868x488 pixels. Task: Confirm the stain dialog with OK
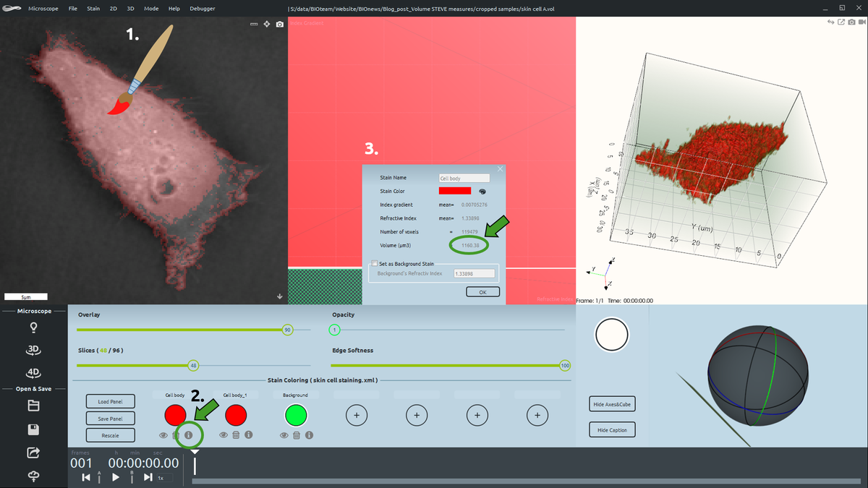click(x=482, y=292)
